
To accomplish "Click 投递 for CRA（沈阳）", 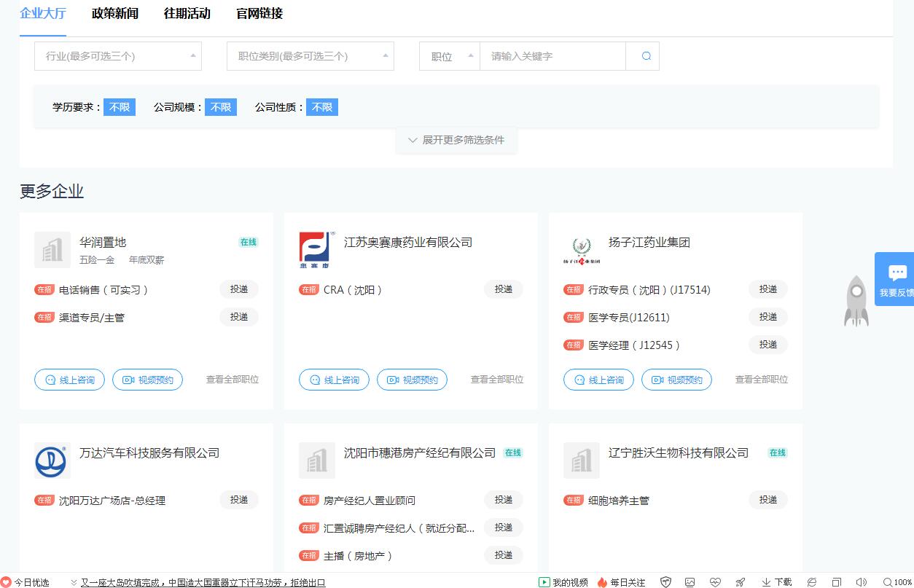I will [504, 289].
